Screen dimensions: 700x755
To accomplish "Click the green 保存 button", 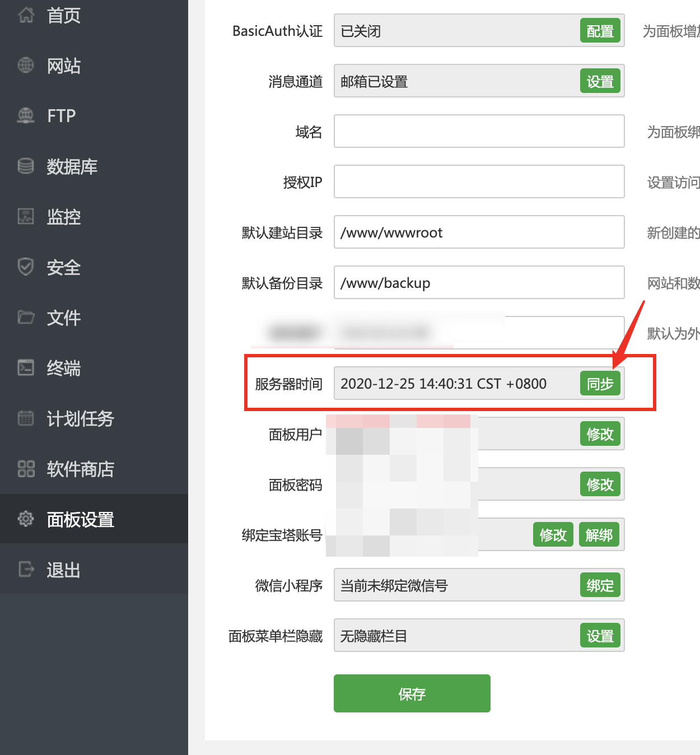I will point(412,693).
